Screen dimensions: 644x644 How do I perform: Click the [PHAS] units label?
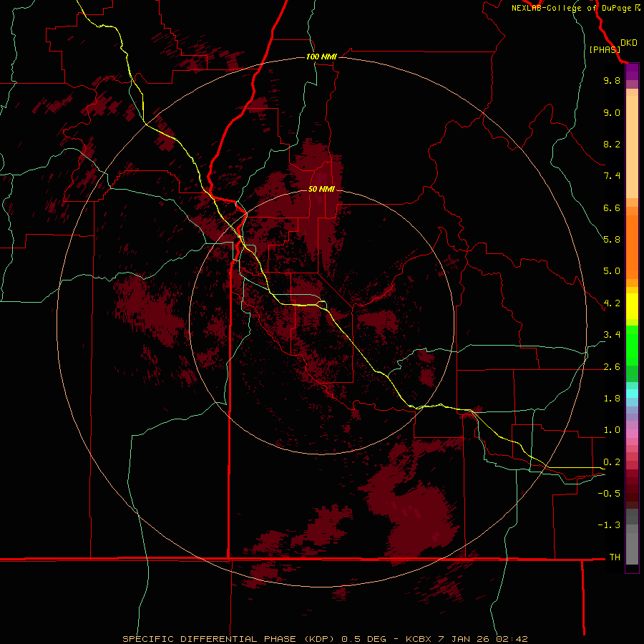pyautogui.click(x=605, y=49)
